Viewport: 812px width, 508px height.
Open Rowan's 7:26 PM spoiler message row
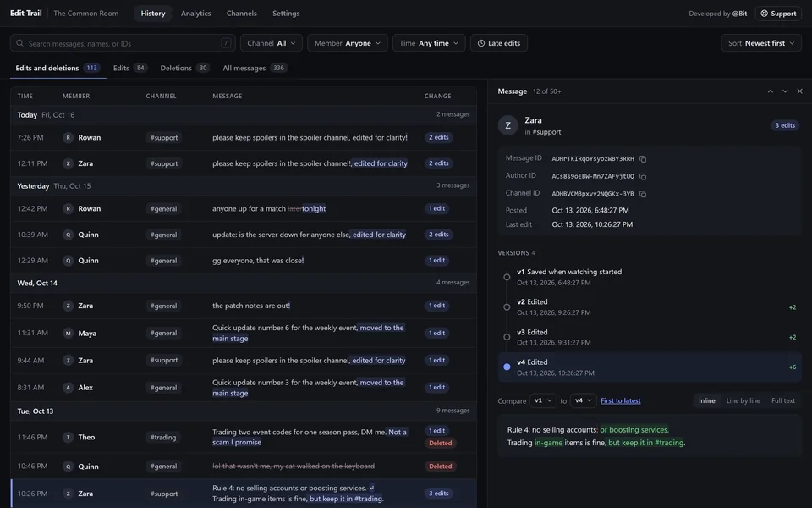244,137
